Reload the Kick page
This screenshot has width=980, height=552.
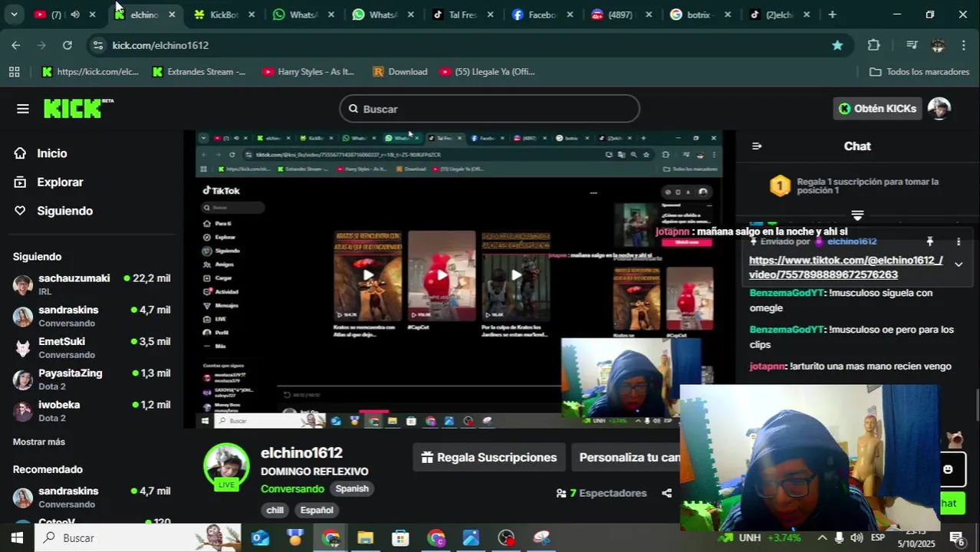(x=67, y=45)
